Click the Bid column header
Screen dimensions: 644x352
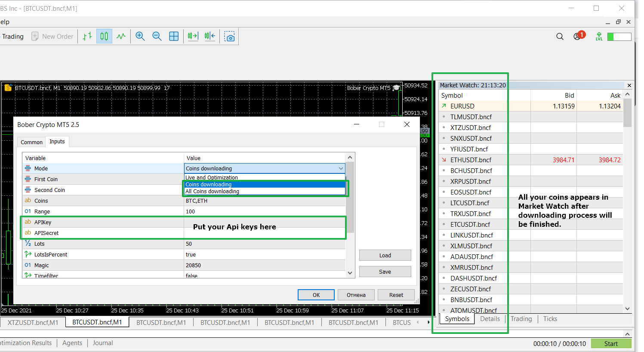click(x=553, y=96)
